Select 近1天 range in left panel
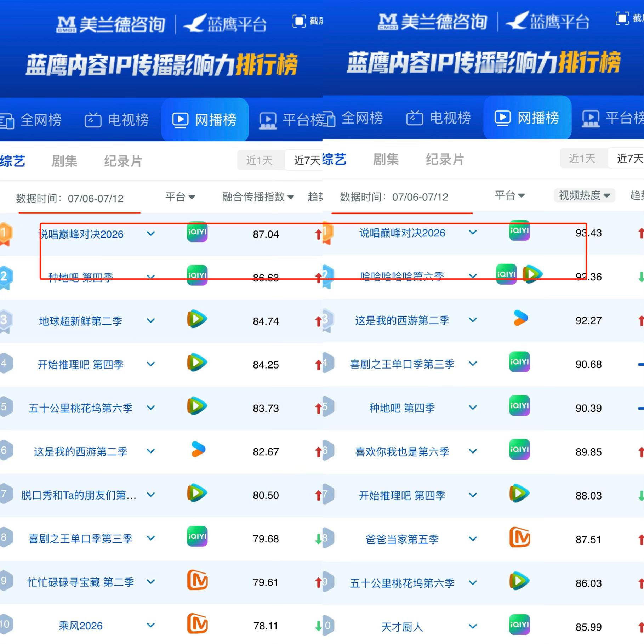 click(x=260, y=160)
